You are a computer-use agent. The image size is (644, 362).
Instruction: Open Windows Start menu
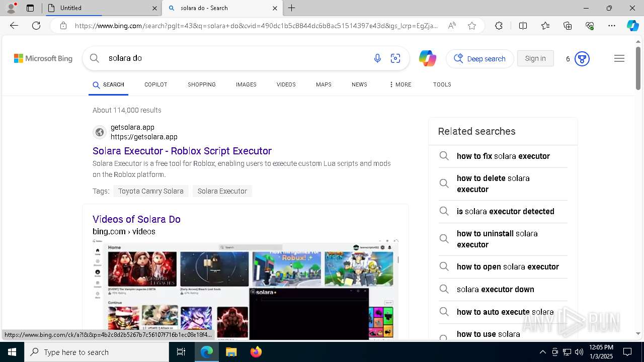[x=12, y=352]
